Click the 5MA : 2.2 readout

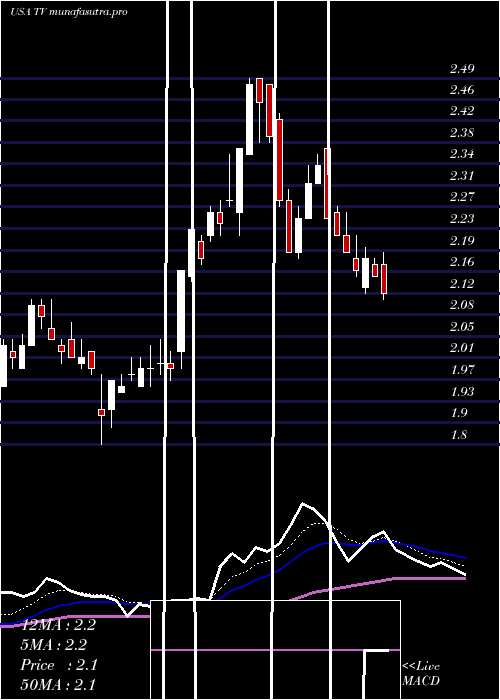(53, 645)
